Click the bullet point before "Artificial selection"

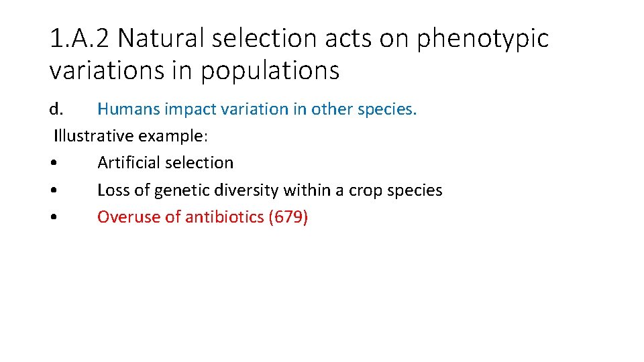coord(52,163)
